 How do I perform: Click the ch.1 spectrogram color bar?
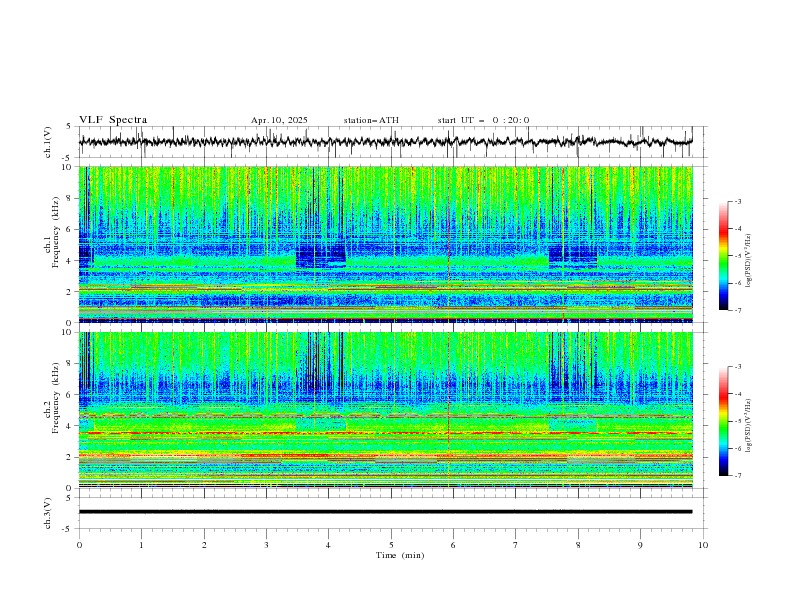click(723, 256)
